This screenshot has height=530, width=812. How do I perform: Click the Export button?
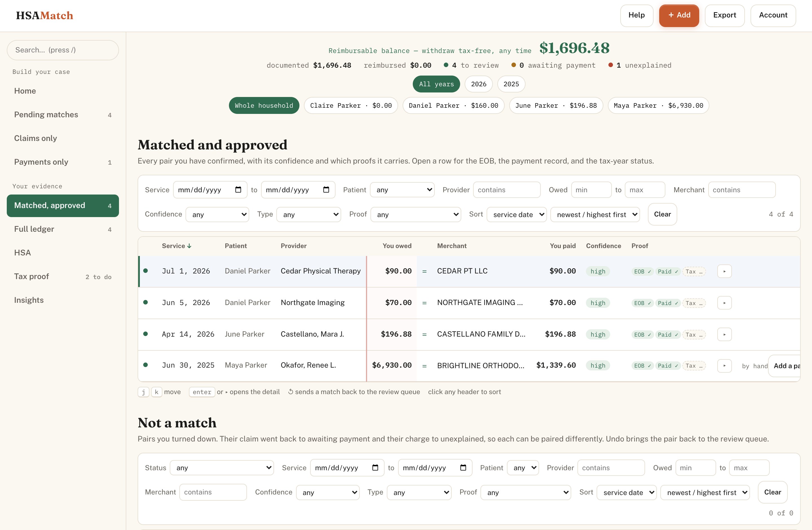[x=724, y=15]
